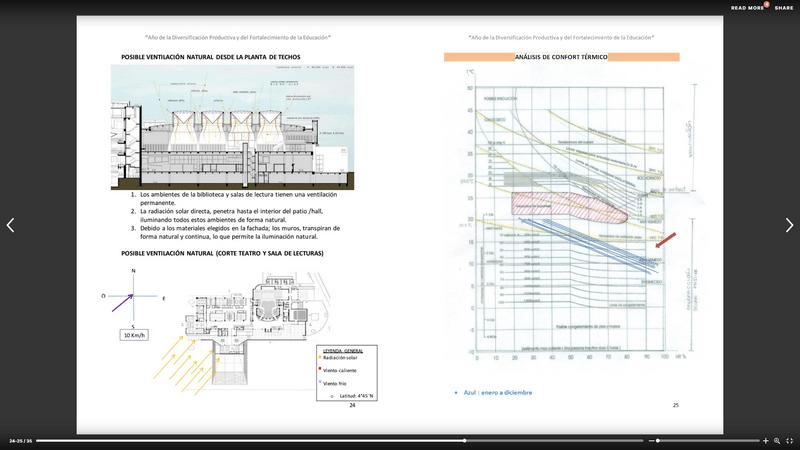Viewport: 800px width, 450px height.
Task: Click the '10 Km/h' wind speed label
Action: tap(134, 335)
